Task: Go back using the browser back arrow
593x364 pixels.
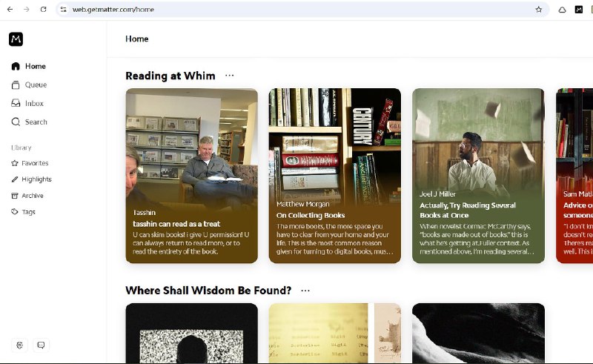Action: (10, 10)
